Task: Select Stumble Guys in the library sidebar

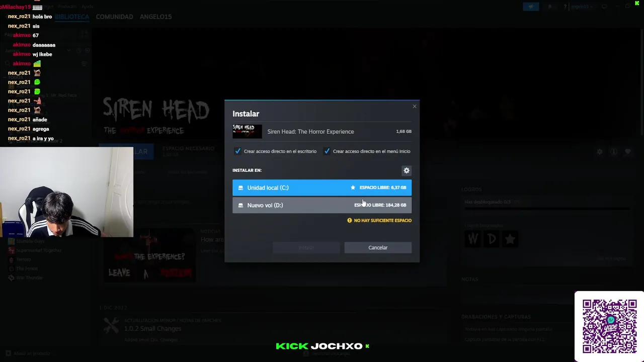Action: 30,241
